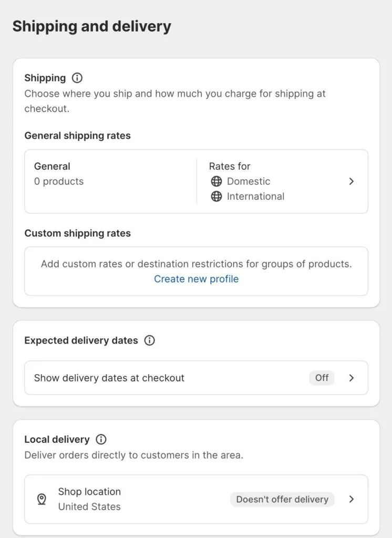Click the Local delivery info icon
This screenshot has height=538, width=392.
click(x=102, y=439)
